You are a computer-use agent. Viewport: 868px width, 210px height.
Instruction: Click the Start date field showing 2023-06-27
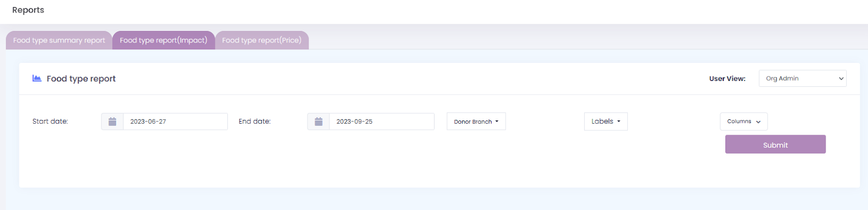175,122
